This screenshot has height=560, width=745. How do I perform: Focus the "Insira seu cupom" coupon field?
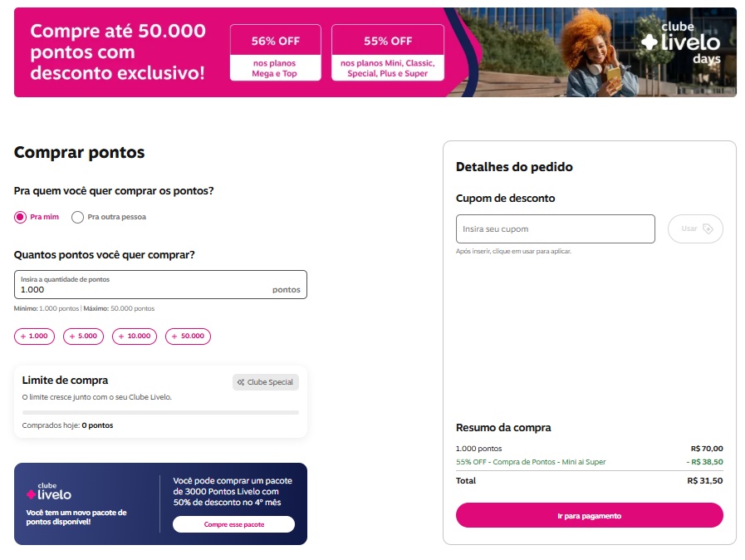tap(555, 228)
